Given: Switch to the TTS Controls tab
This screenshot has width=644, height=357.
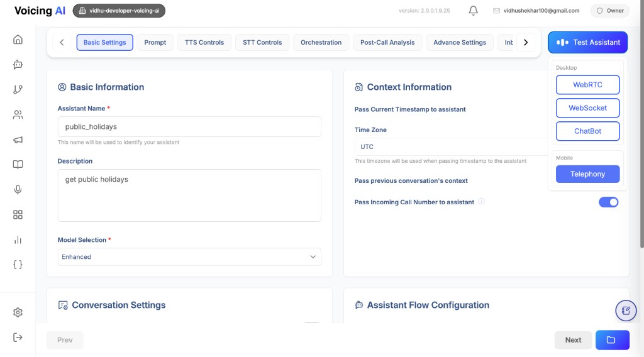Looking at the screenshot, I should pos(204,42).
